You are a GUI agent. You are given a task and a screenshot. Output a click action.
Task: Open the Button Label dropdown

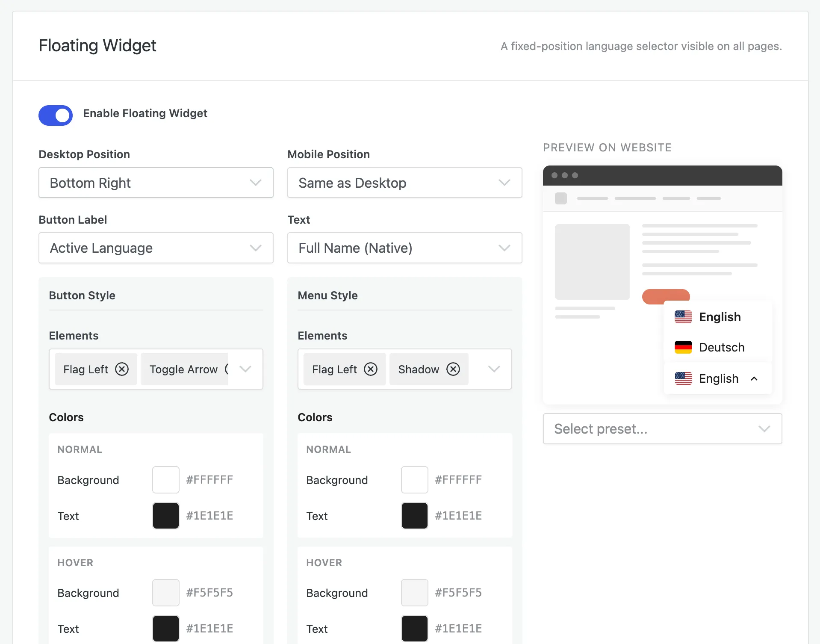(x=156, y=248)
